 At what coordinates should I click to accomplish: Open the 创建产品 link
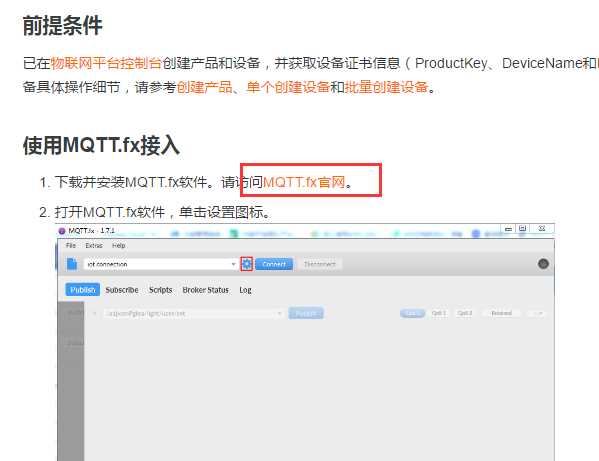[x=204, y=87]
